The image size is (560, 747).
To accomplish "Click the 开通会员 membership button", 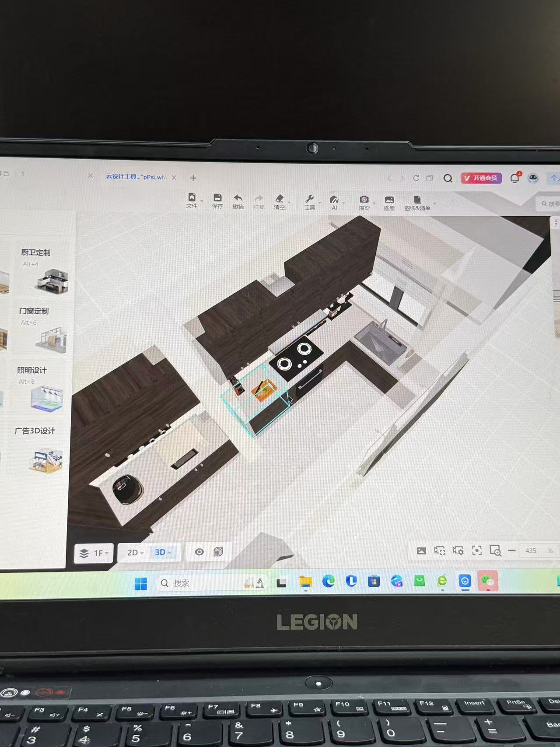I will point(481,178).
